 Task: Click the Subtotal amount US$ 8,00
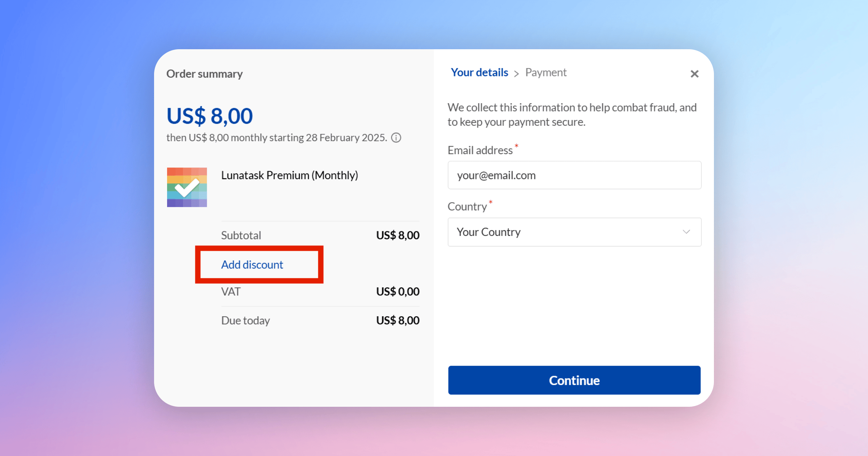point(397,235)
